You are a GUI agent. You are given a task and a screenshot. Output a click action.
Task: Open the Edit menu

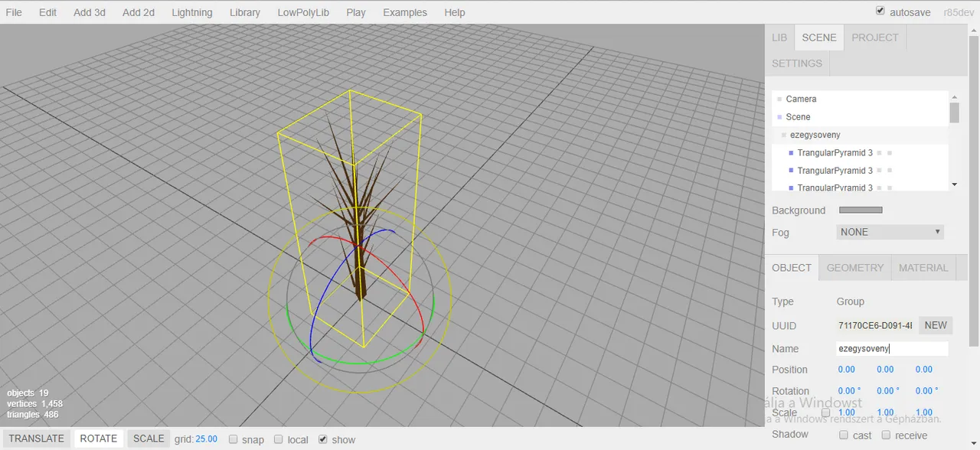(47, 12)
